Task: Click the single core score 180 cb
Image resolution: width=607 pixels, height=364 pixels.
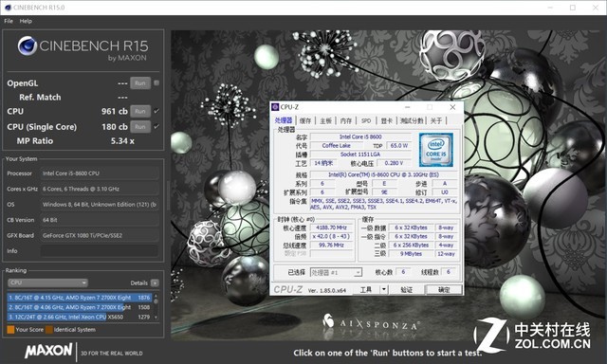Action: tap(114, 127)
